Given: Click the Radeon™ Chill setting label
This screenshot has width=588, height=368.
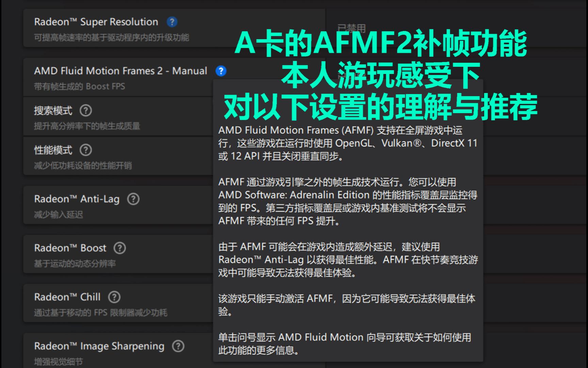Looking at the screenshot, I should 67,297.
